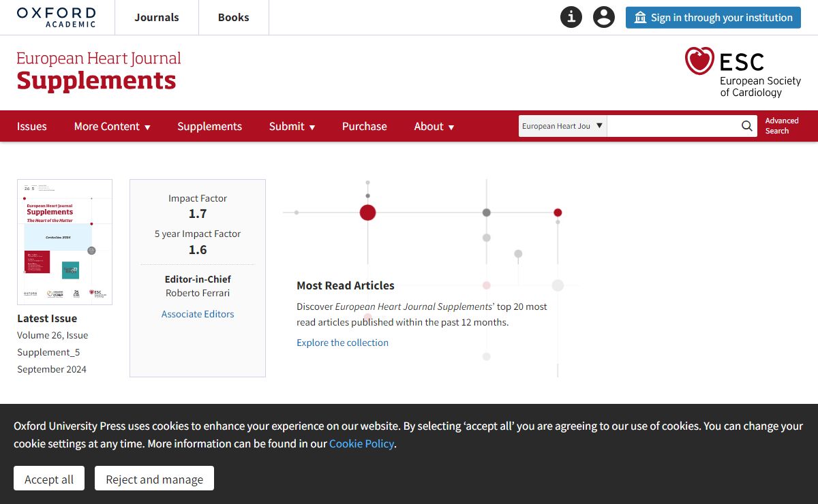Click the search magnifier icon
This screenshot has width=818, height=504.
[747, 126]
